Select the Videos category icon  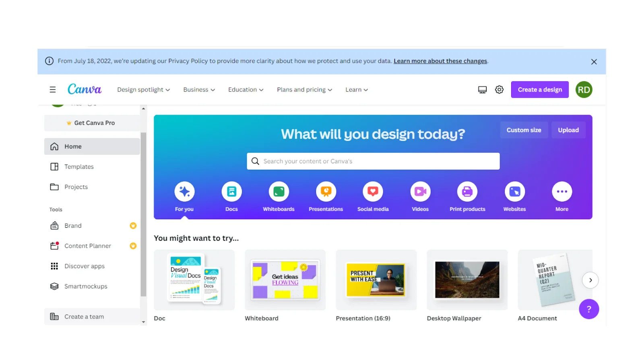point(420,191)
